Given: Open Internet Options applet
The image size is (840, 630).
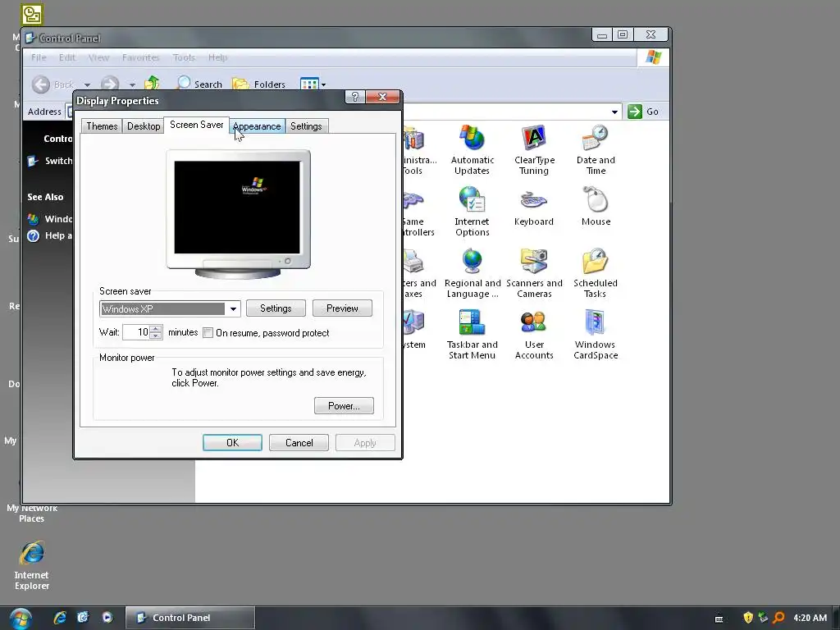Looking at the screenshot, I should 472,211.
